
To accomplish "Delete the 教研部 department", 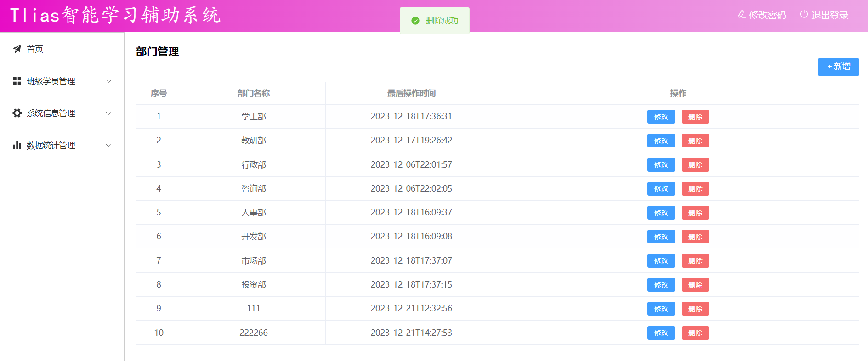I will [x=695, y=141].
